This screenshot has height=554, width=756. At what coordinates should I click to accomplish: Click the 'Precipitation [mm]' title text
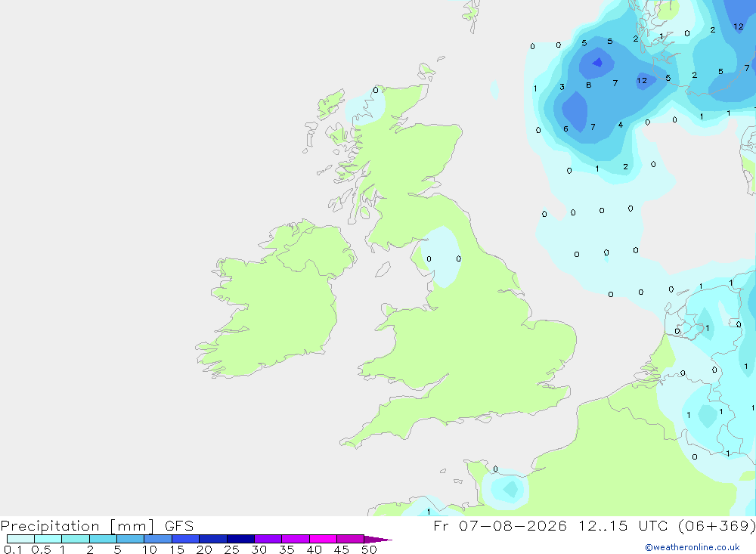tap(77, 526)
